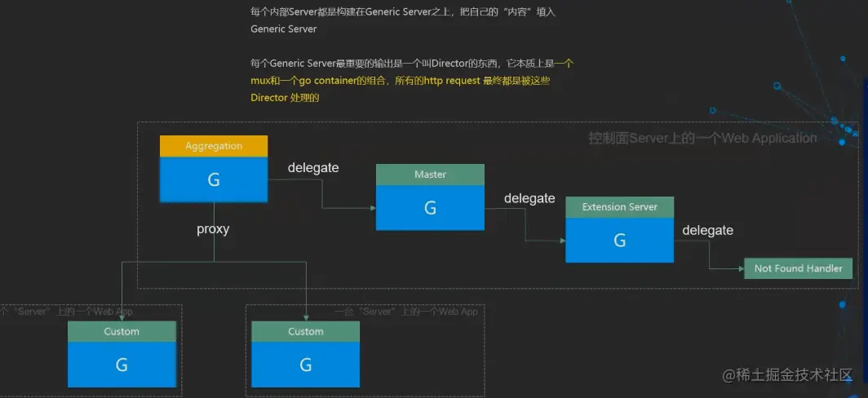
Task: Click the line starting "每个内部Server都是构建在Generic Server之上"
Action: click(x=403, y=11)
